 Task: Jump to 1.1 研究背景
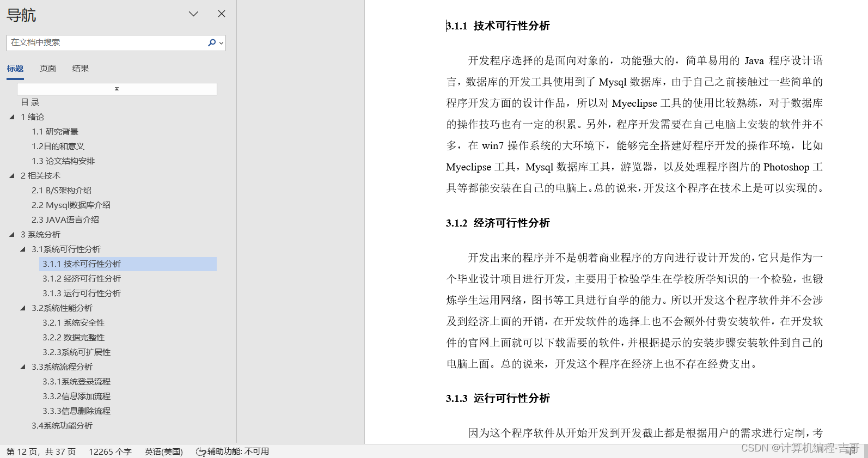click(x=55, y=132)
